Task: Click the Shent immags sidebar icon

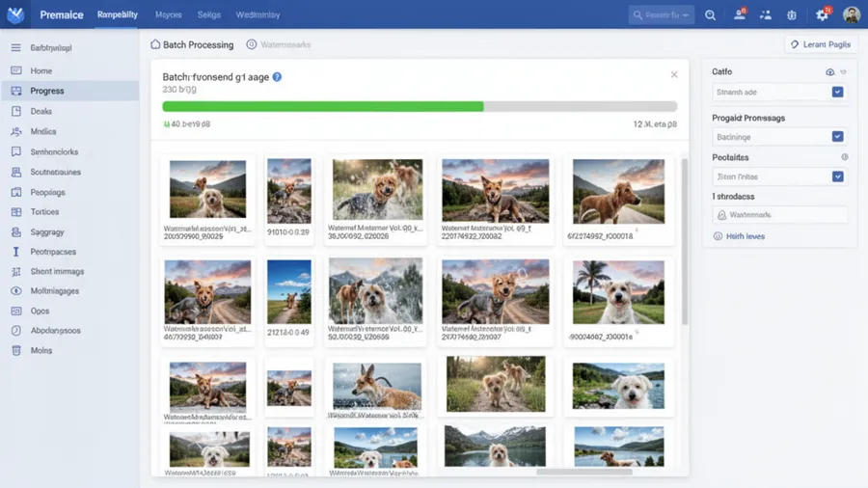Action: coord(16,271)
